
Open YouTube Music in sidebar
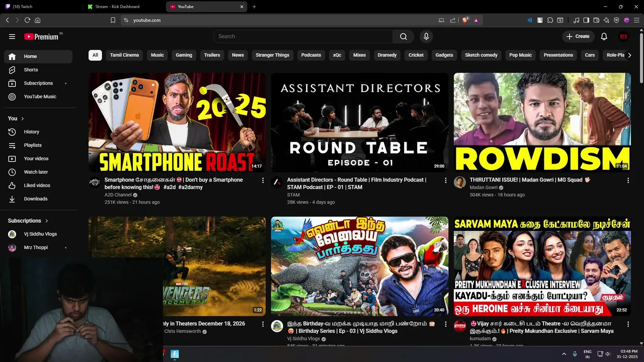[38, 97]
